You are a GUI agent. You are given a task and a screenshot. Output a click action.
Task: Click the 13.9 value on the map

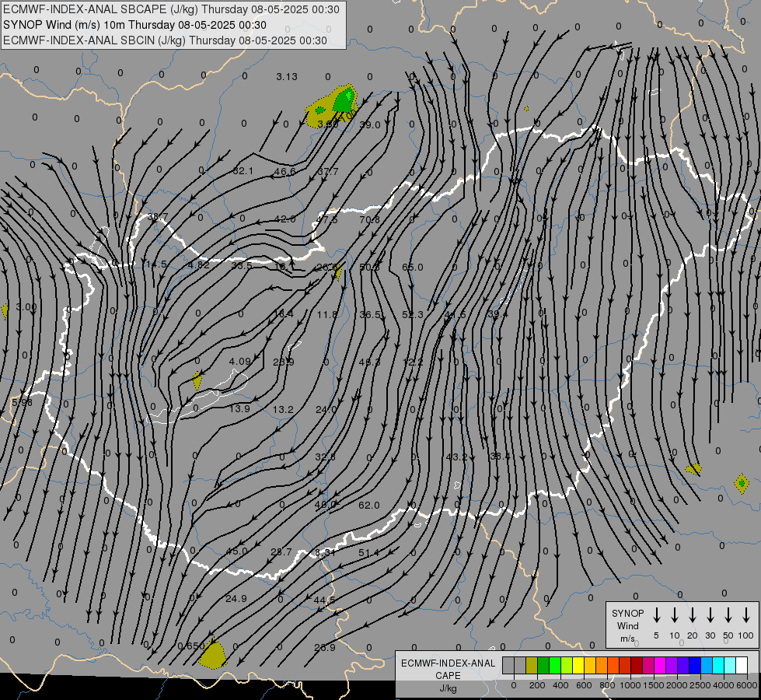[239, 409]
